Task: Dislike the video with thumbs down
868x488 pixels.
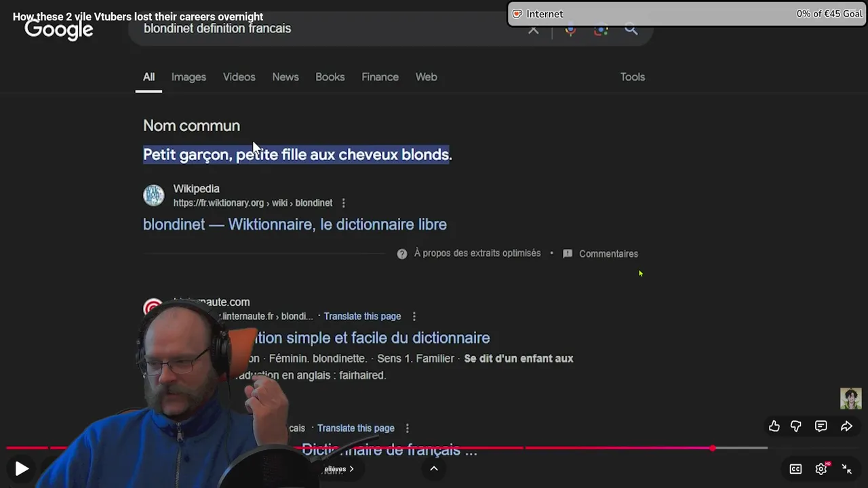Action: click(796, 426)
